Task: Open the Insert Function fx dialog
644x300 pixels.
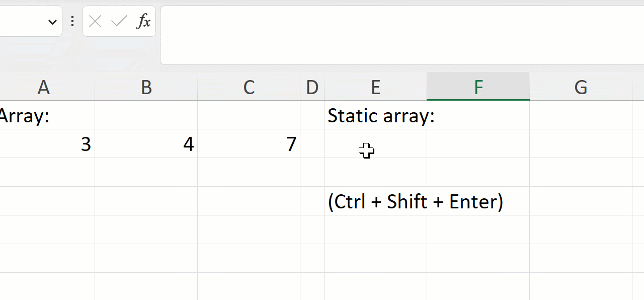Action: pyautogui.click(x=143, y=21)
